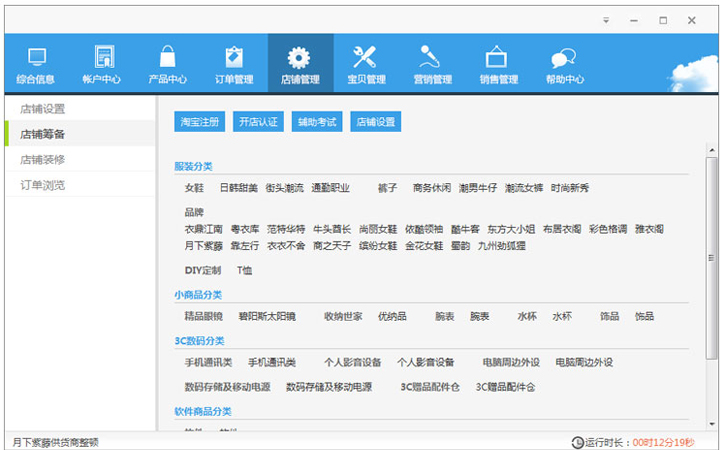Viewport: 720px width, 450px height.
Task: Select 店铺设置 in the left sidebar
Action: click(43, 108)
